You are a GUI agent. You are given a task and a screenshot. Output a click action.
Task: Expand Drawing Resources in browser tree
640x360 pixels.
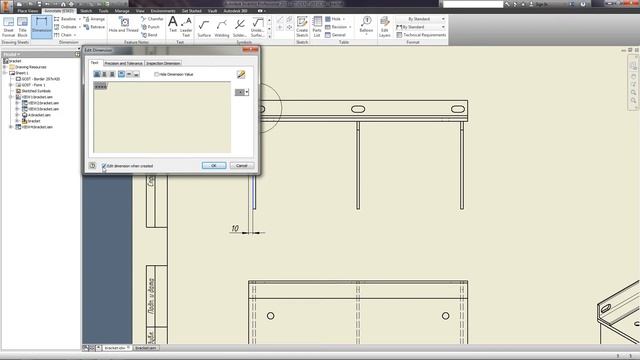[x=4, y=67]
